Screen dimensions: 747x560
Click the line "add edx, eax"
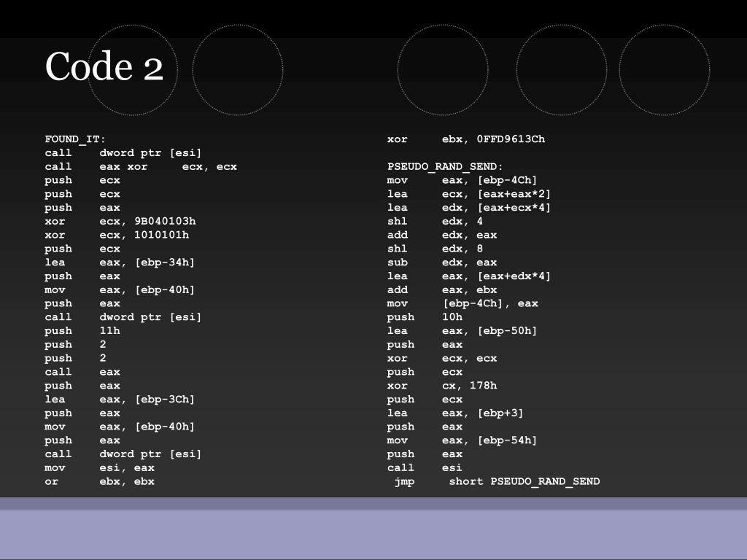coord(442,235)
